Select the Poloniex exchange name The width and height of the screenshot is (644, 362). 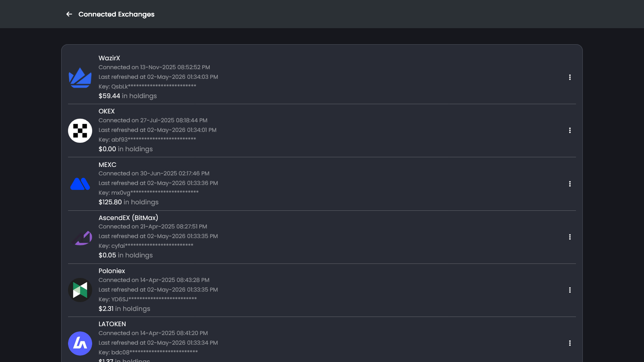click(112, 271)
